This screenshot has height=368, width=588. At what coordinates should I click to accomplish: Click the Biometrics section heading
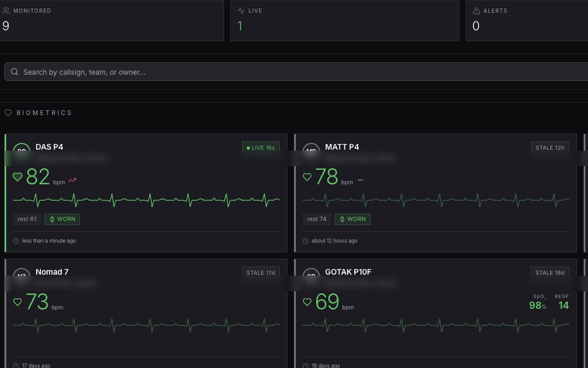click(44, 113)
